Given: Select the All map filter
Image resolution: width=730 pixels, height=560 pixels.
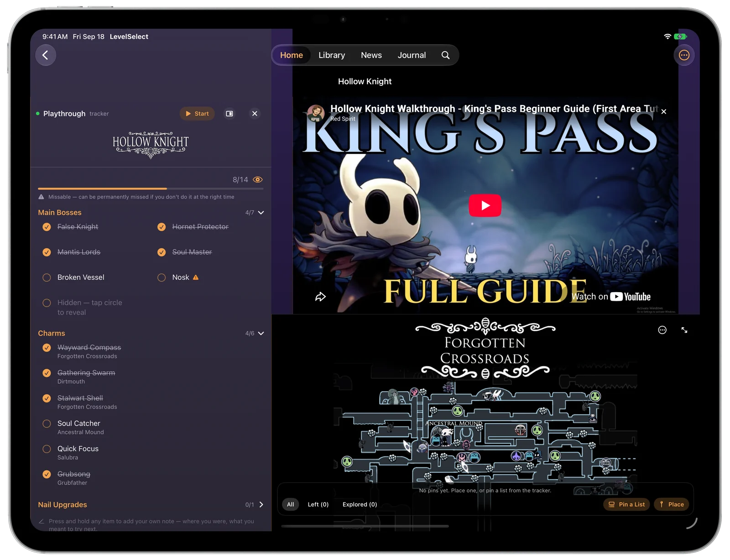Looking at the screenshot, I should tap(291, 504).
